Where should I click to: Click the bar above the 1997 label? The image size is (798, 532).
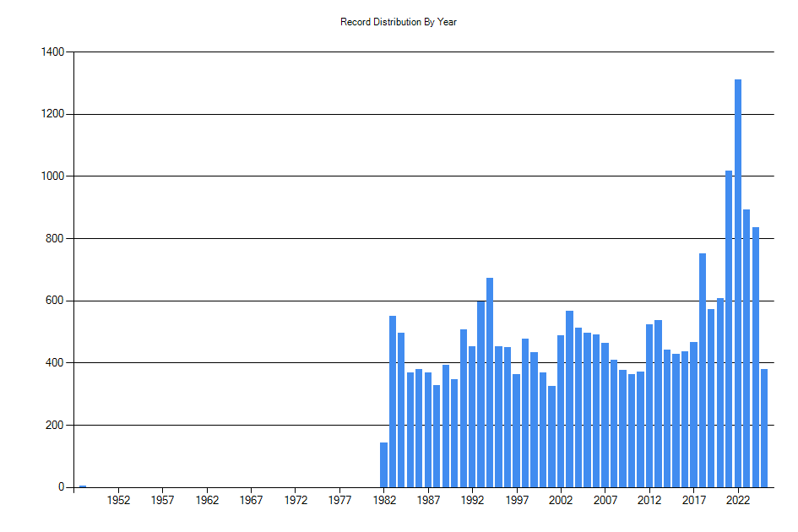pyautogui.click(x=517, y=431)
